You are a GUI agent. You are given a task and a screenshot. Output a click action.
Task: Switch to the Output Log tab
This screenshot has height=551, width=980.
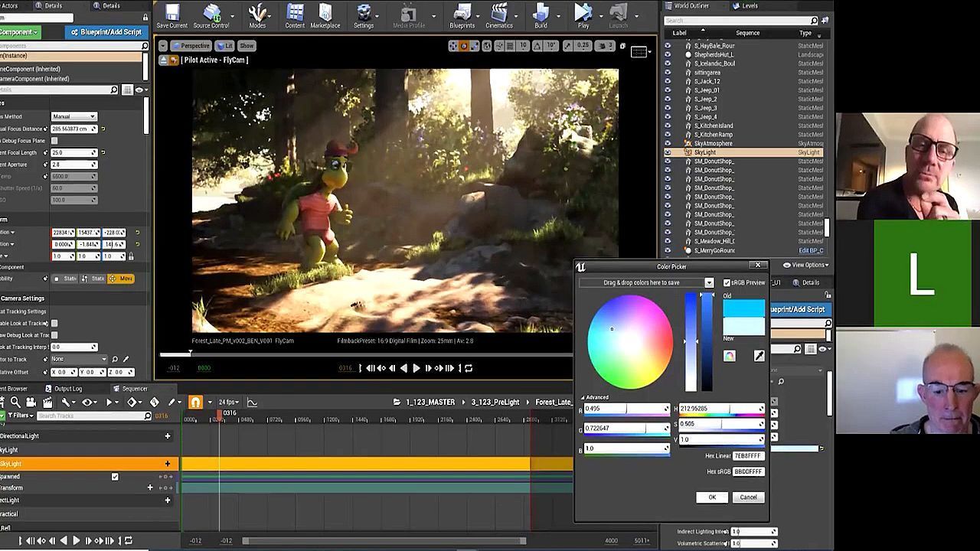[67, 389]
